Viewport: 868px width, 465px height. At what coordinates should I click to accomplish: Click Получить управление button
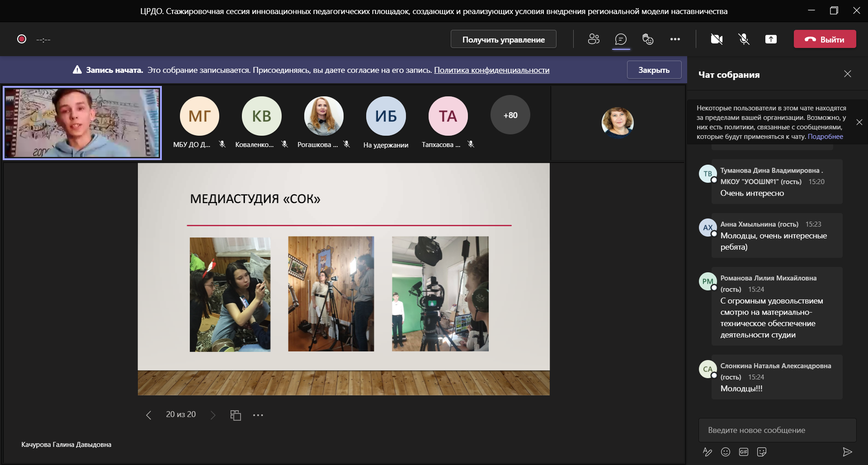pos(503,39)
